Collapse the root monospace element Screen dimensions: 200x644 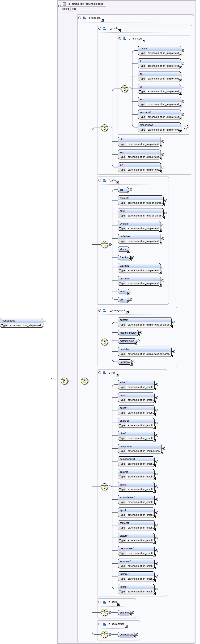point(45,323)
